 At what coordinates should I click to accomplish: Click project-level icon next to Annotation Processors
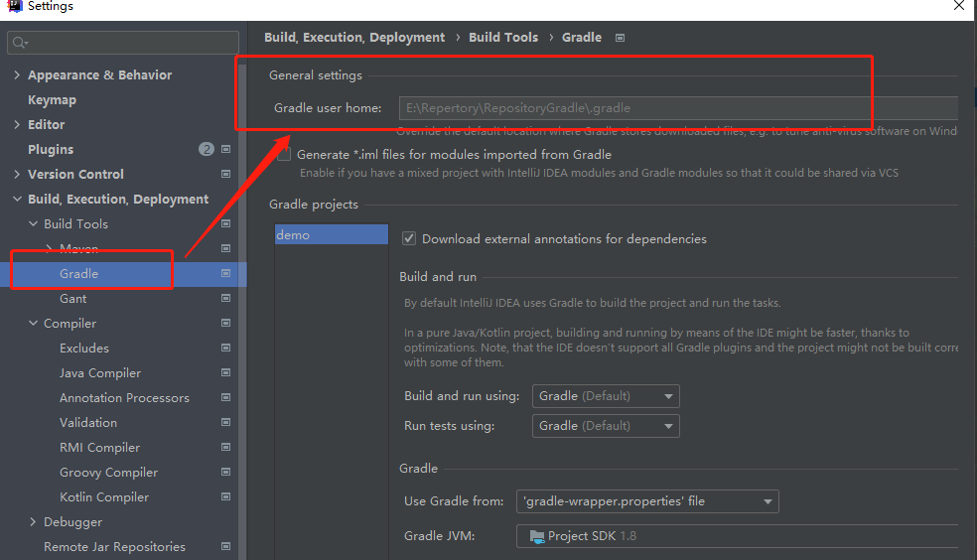225,397
